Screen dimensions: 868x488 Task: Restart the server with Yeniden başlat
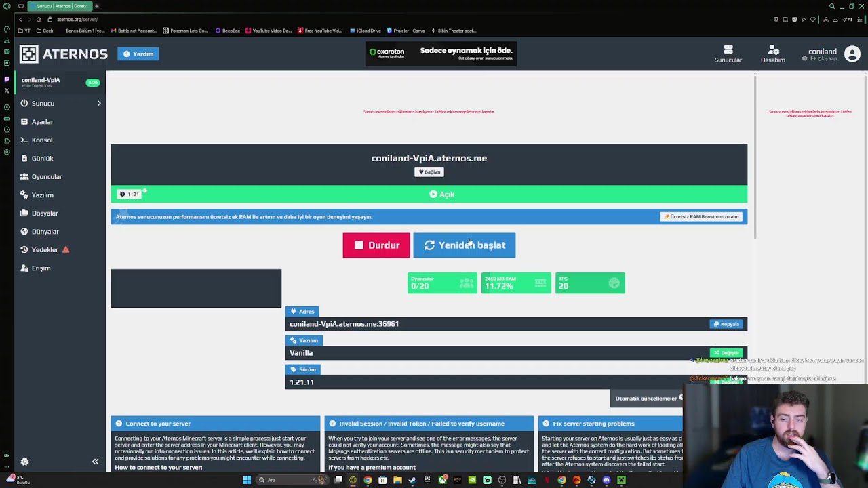(x=465, y=245)
